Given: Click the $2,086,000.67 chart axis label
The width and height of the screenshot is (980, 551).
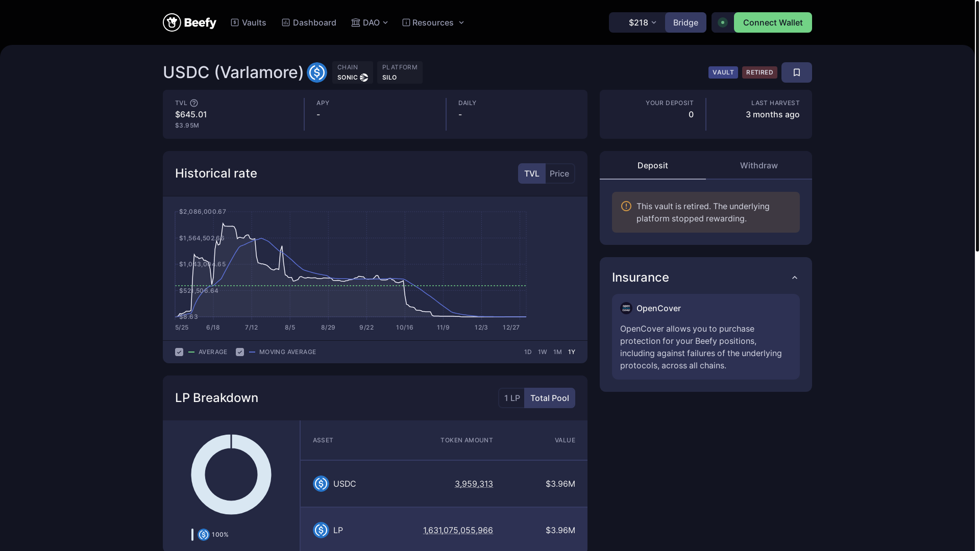Looking at the screenshot, I should [x=203, y=212].
